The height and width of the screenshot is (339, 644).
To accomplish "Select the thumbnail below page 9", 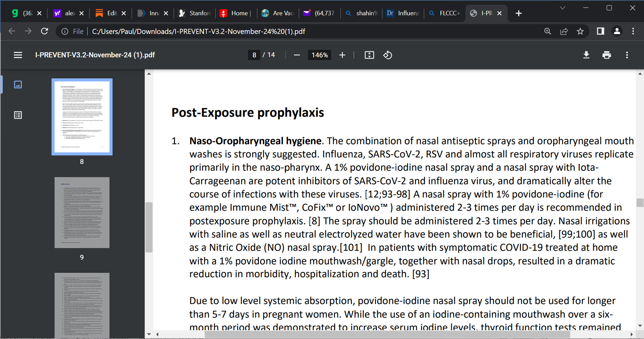I will 82,305.
